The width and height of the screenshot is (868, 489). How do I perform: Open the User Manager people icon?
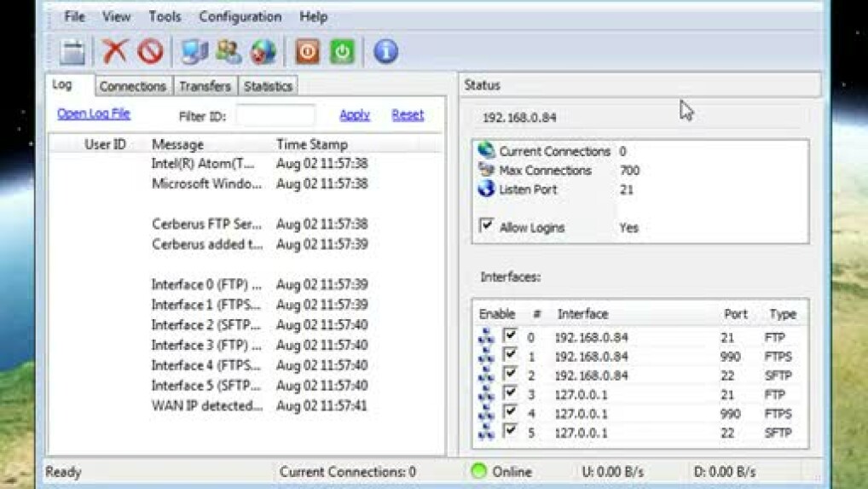(229, 52)
